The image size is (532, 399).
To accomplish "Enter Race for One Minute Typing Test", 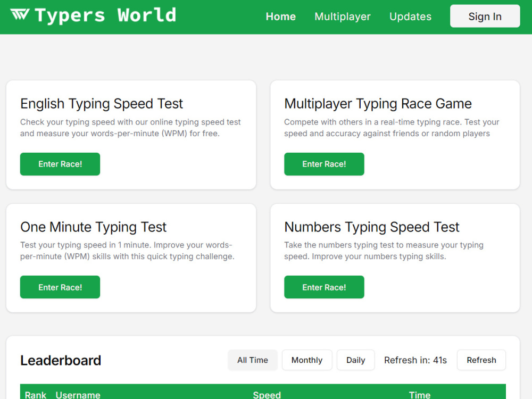I will [x=60, y=287].
